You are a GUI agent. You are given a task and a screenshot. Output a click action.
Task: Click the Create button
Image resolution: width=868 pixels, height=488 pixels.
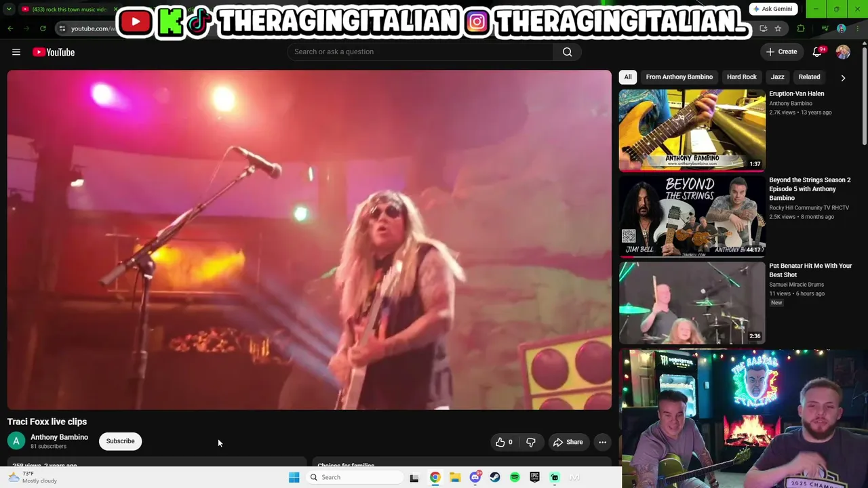pos(782,52)
